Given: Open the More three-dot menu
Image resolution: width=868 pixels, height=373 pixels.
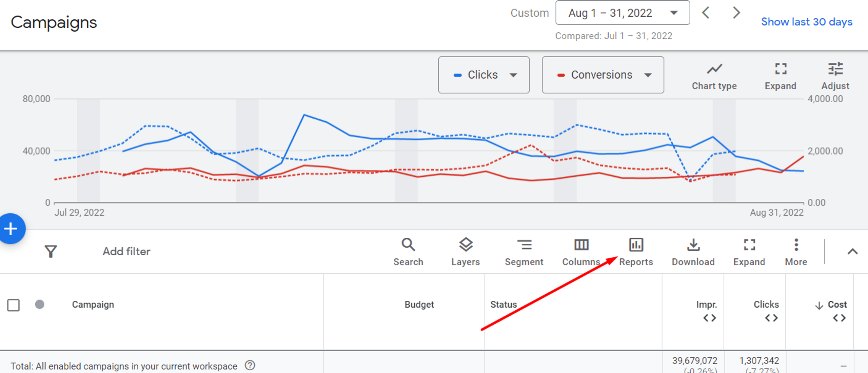Looking at the screenshot, I should coord(796,245).
